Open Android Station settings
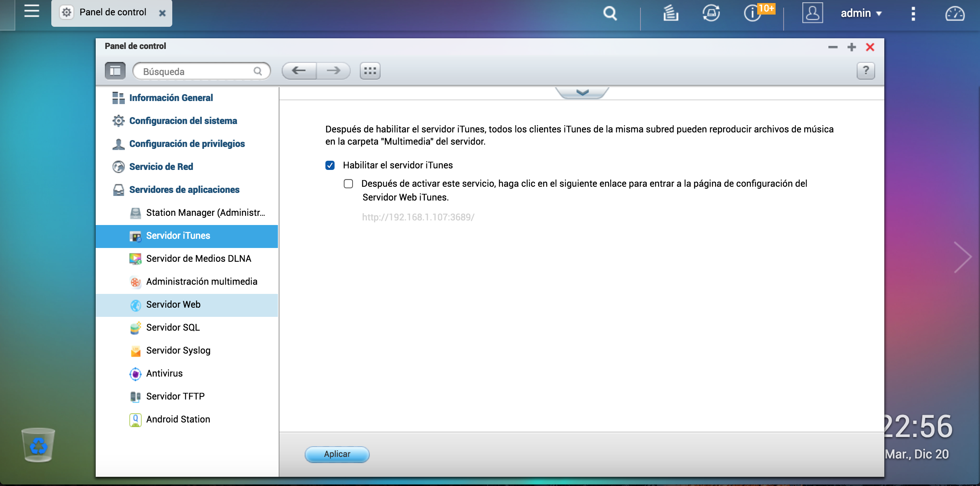 (x=178, y=419)
